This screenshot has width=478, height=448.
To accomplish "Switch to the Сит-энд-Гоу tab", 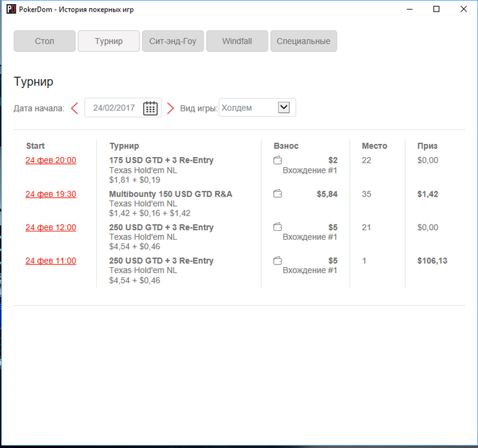I will coord(173,41).
